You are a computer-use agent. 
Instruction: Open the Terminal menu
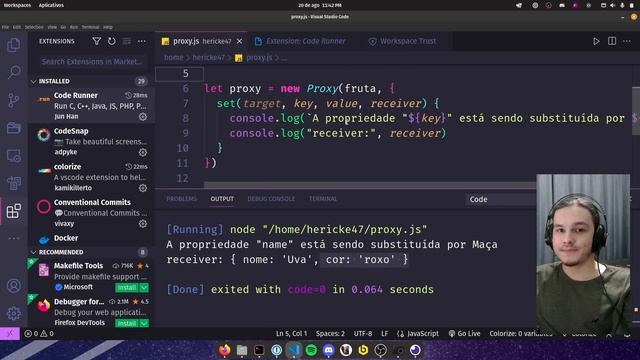pos(90,27)
